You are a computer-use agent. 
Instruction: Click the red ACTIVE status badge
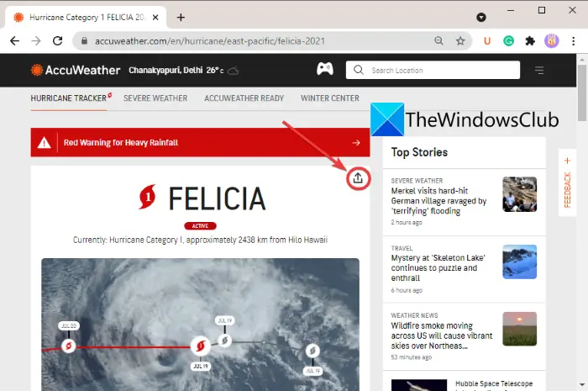(x=200, y=226)
